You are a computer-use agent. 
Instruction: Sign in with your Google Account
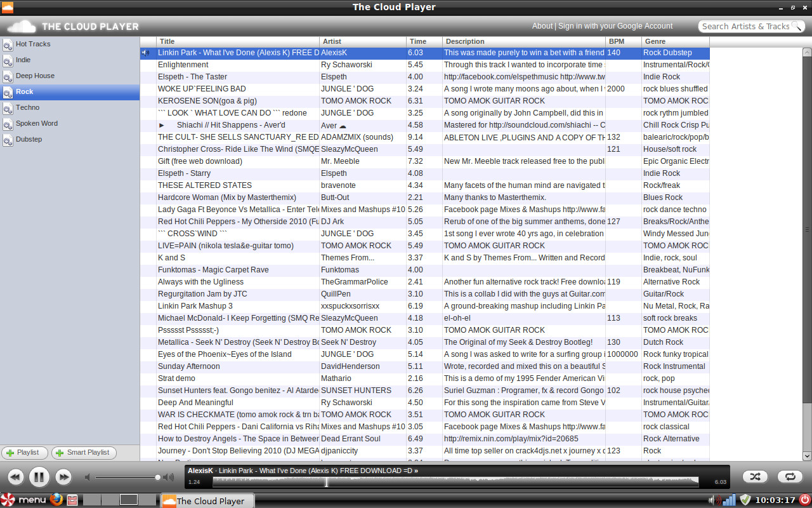point(615,26)
